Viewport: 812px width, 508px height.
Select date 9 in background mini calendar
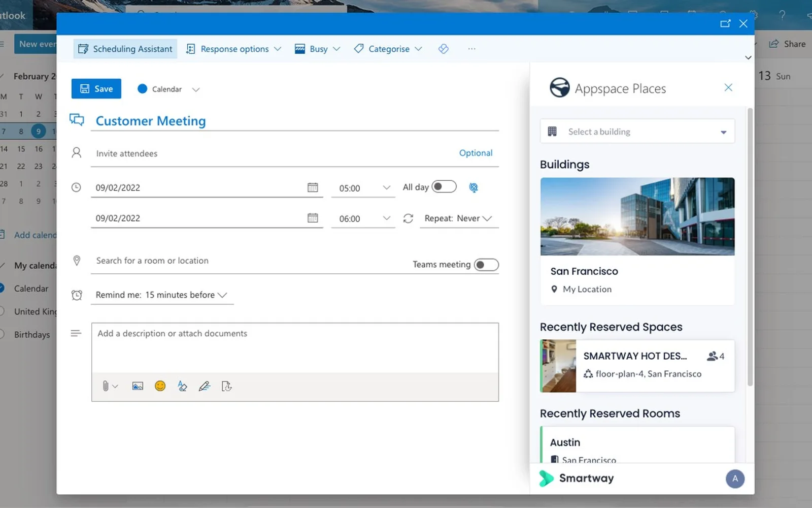coord(38,131)
